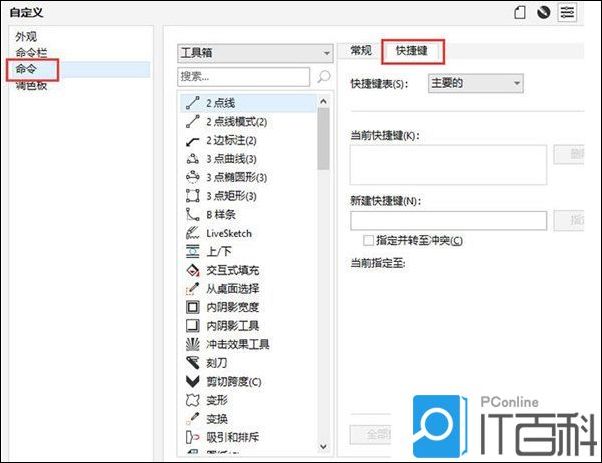The width and height of the screenshot is (602, 463).
Task: Focus the 搜索... search field
Action: [244, 77]
